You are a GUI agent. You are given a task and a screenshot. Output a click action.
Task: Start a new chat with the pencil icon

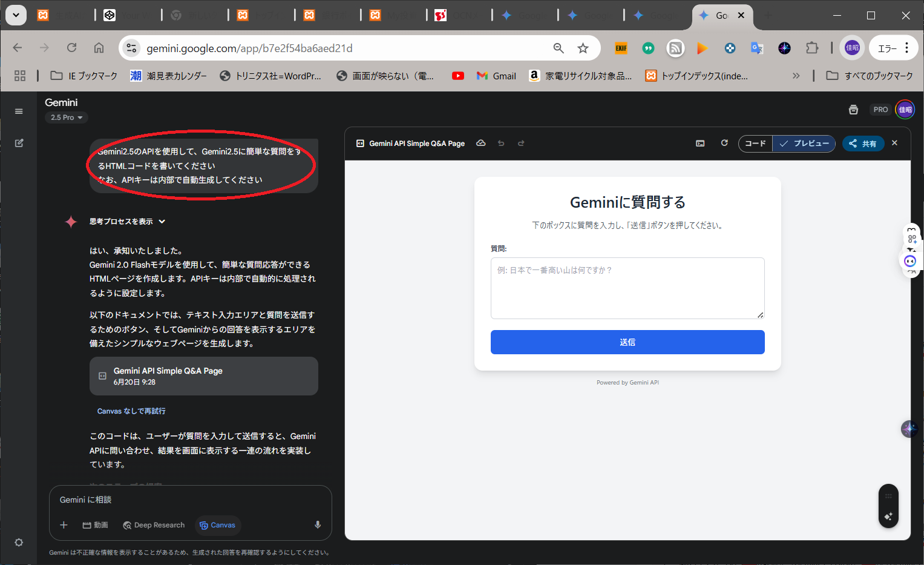click(19, 143)
